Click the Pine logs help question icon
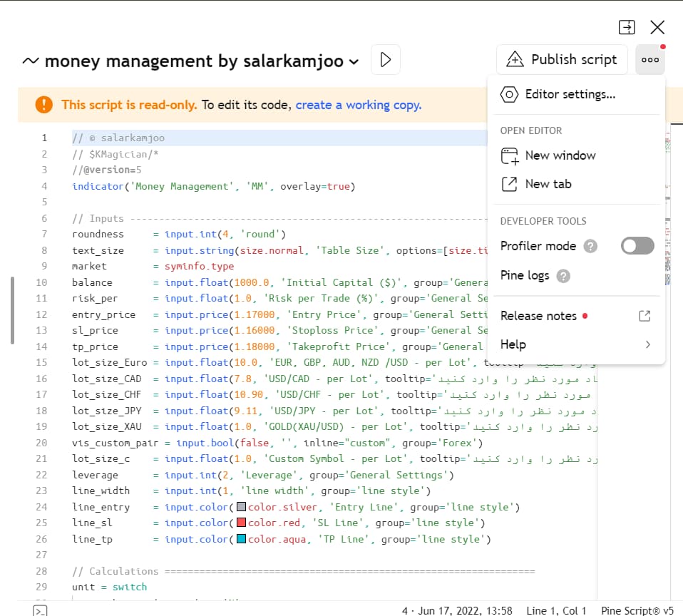Image resolution: width=683 pixels, height=616 pixels. (x=563, y=276)
